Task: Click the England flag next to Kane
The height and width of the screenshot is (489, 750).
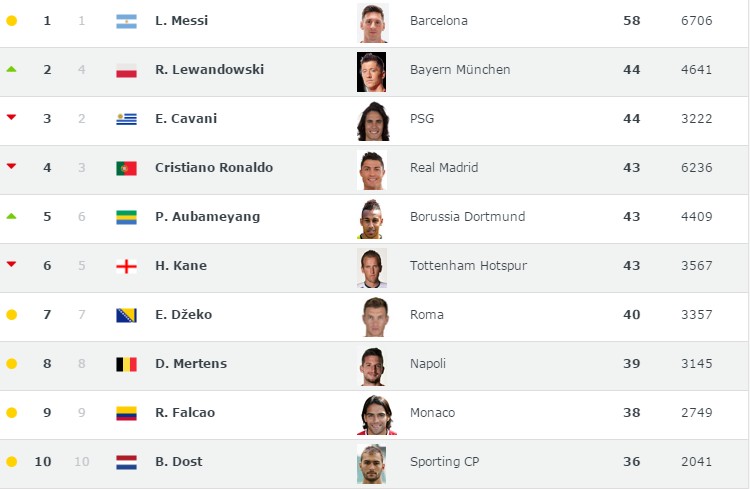Action: [x=126, y=266]
